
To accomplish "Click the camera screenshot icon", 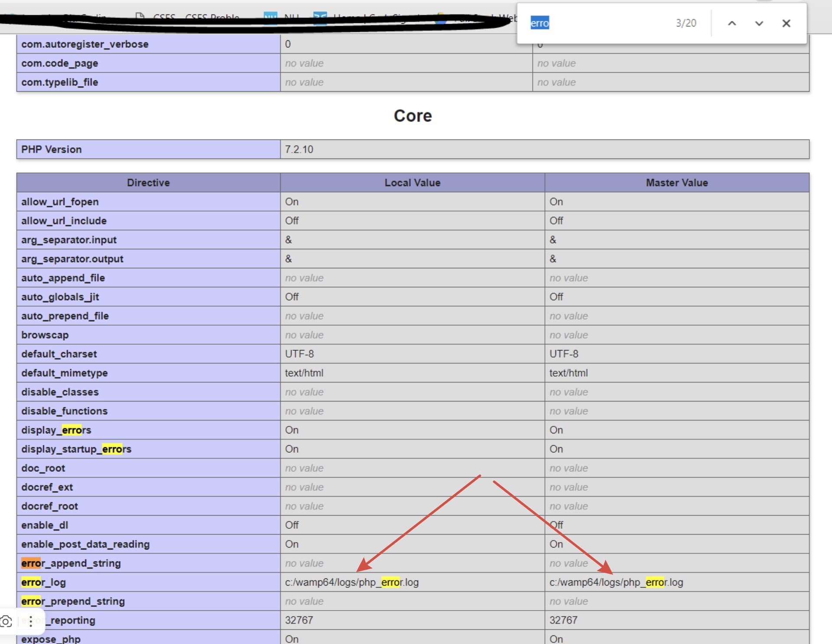I will [x=6, y=621].
